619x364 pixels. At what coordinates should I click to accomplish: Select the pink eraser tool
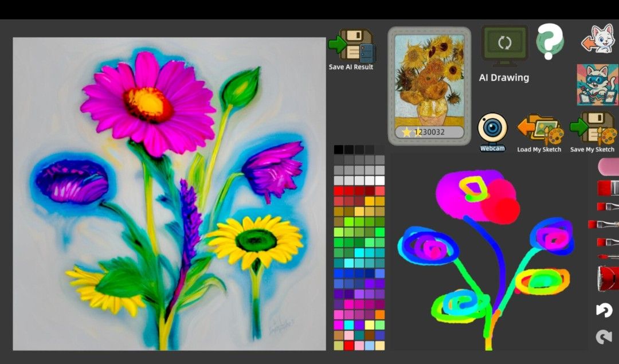pyautogui.click(x=608, y=167)
